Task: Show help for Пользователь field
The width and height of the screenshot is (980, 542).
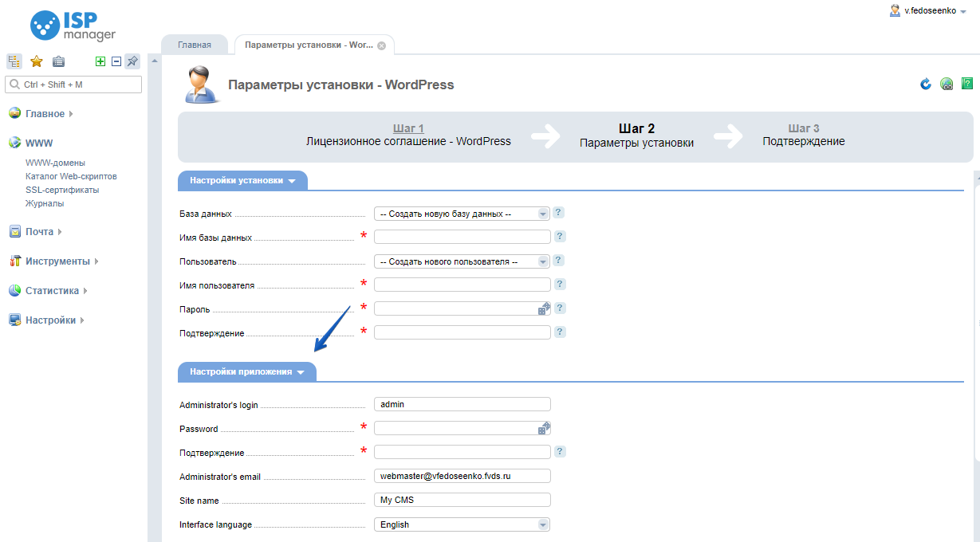Action: pos(559,261)
